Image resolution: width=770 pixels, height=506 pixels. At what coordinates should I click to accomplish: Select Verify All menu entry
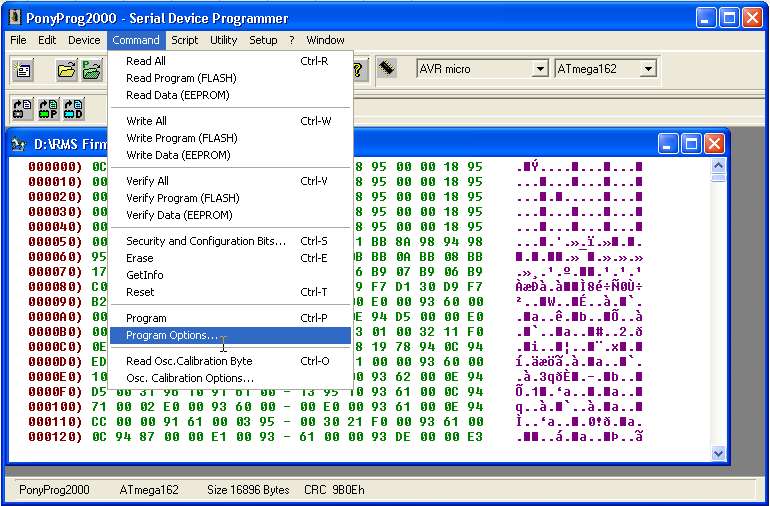coord(147,181)
